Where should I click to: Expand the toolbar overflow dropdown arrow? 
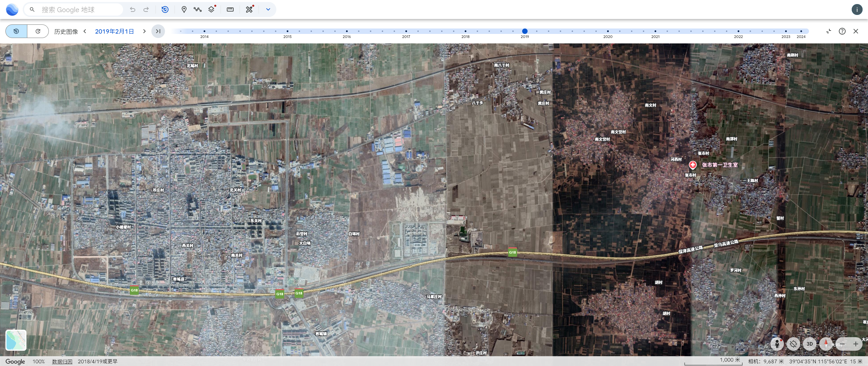(x=268, y=9)
